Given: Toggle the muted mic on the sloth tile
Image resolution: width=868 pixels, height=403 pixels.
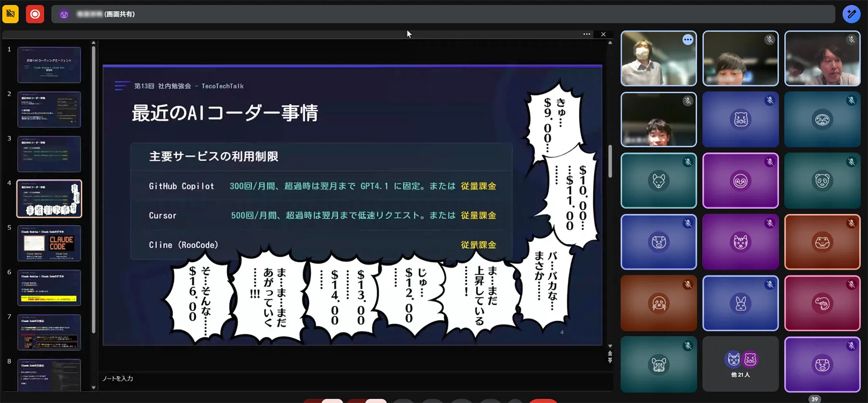Looking at the screenshot, I should click(x=852, y=101).
